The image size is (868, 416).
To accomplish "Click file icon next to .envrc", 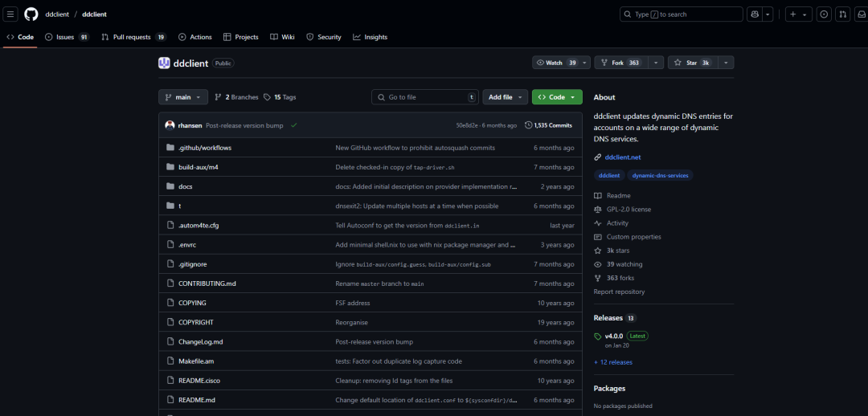I will pos(170,244).
